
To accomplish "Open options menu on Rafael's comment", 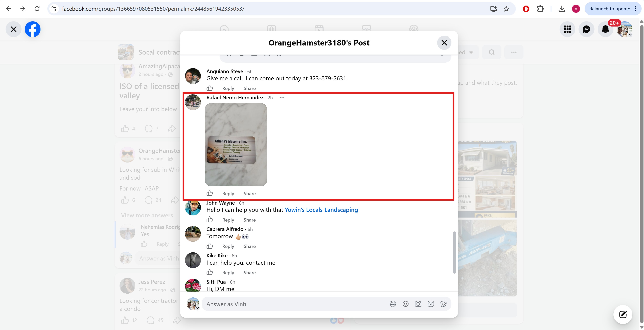I will pyautogui.click(x=282, y=98).
